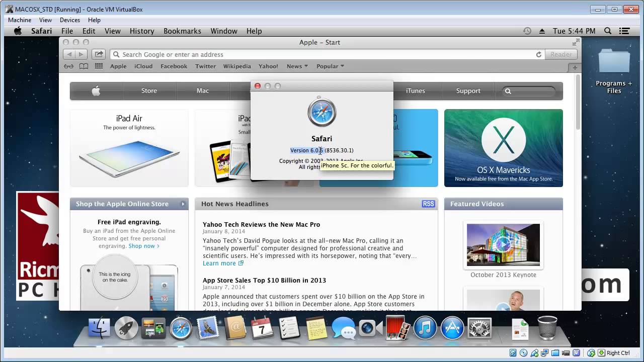Click the Time Machine menu bar icon
The width and height of the screenshot is (644, 362).
point(527,31)
